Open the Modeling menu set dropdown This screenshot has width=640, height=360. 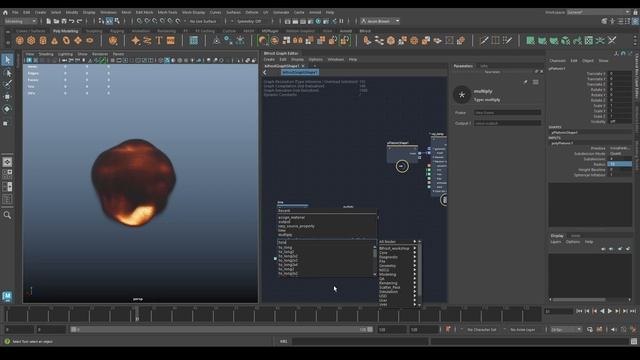[x=20, y=21]
